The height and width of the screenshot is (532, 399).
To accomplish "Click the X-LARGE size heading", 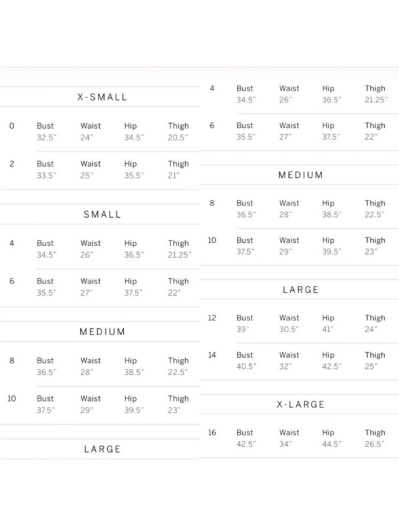I will point(300,404).
